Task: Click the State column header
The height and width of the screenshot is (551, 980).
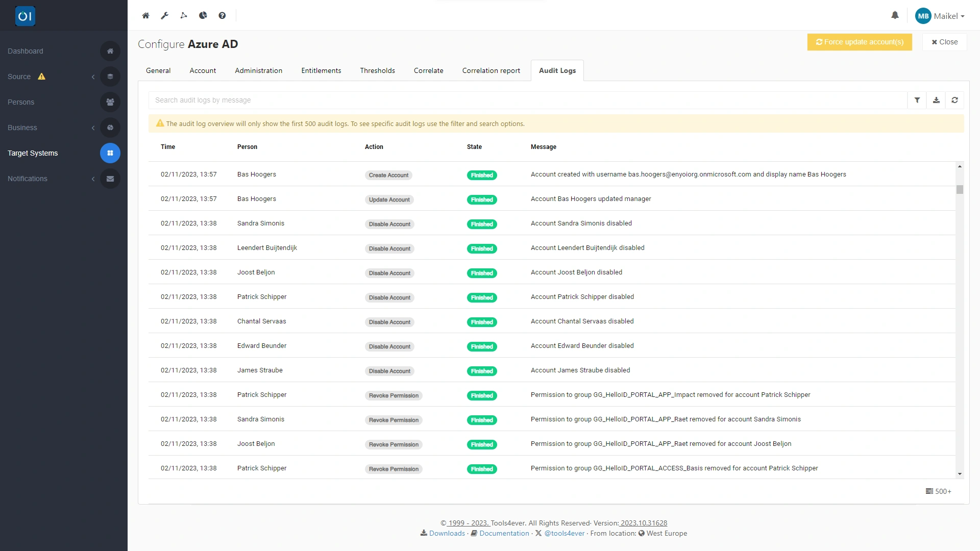Action: [x=474, y=147]
